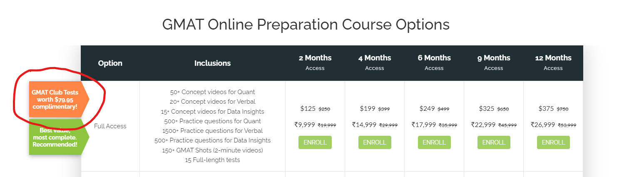Click the $125 two-month price
The width and height of the screenshot is (644, 177).
[308, 109]
